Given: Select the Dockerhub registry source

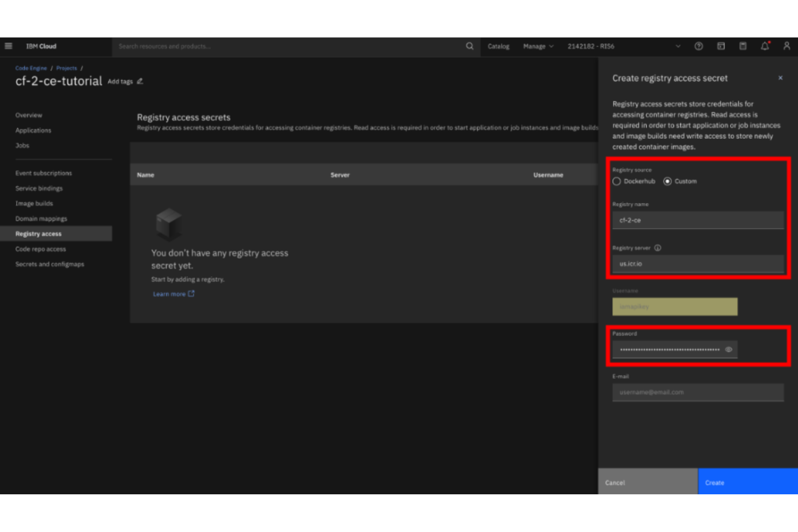Looking at the screenshot, I should pos(616,181).
